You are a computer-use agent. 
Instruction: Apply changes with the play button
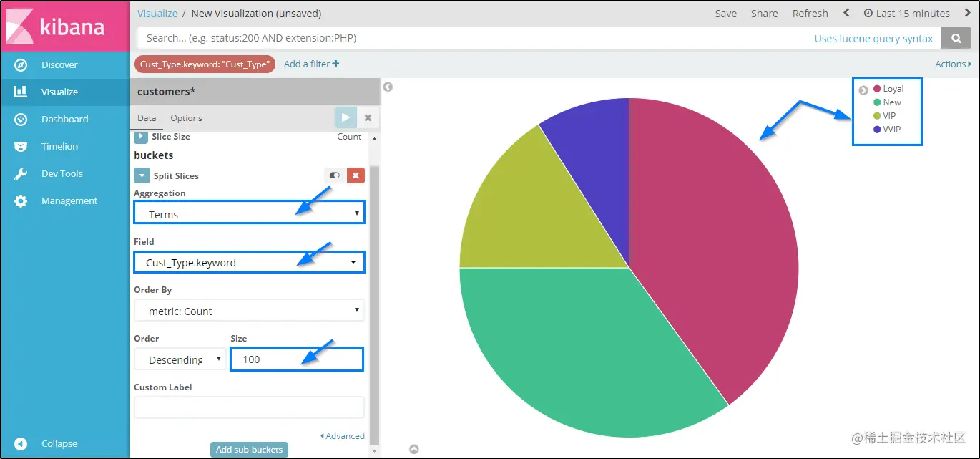click(346, 117)
